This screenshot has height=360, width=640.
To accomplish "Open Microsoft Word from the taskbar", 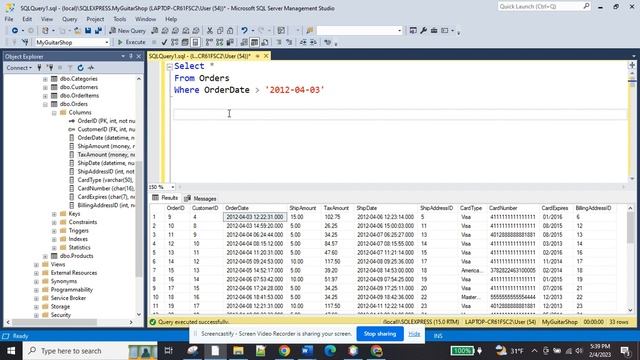I will tap(307, 351).
